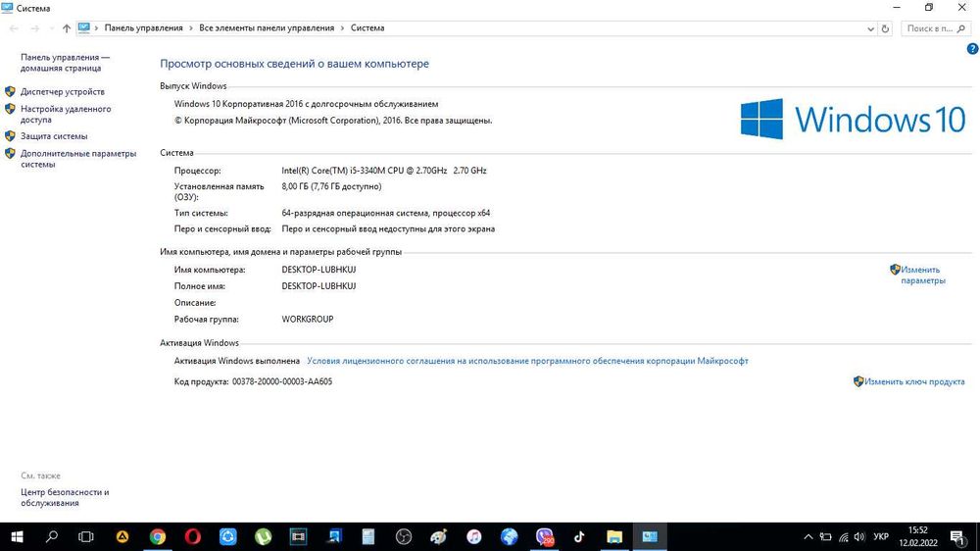Open the film strip video app icon
The height and width of the screenshot is (551, 980).
click(298, 536)
